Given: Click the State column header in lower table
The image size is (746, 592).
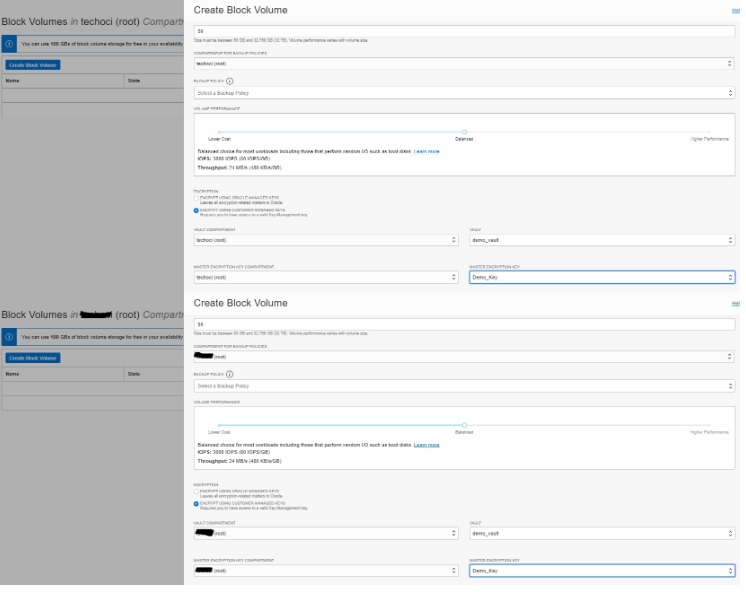Looking at the screenshot, I should pos(133,374).
